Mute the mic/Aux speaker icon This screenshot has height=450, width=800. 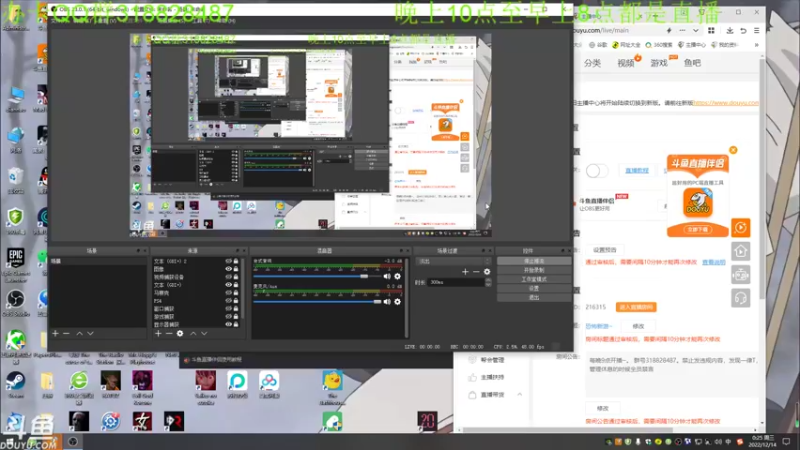(387, 302)
